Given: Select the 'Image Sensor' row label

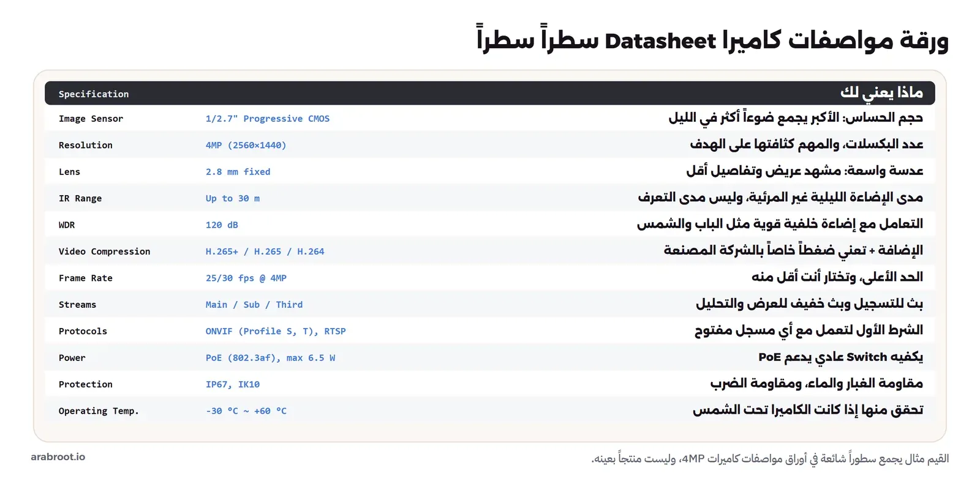Looking at the screenshot, I should (91, 119).
